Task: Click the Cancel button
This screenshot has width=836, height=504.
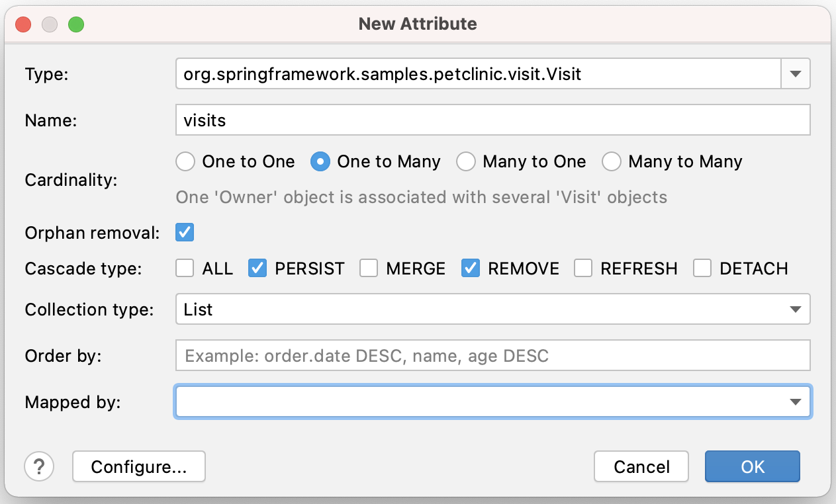Action: point(641,466)
